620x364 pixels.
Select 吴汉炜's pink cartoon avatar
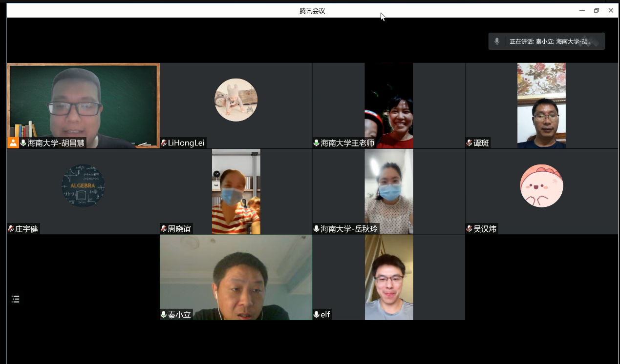[541, 186]
